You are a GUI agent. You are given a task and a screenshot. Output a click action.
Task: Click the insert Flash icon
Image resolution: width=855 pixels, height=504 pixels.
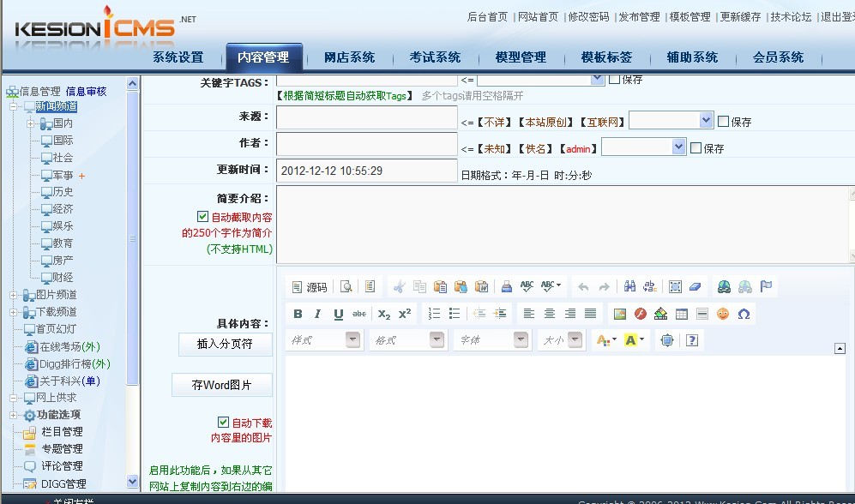pos(641,314)
